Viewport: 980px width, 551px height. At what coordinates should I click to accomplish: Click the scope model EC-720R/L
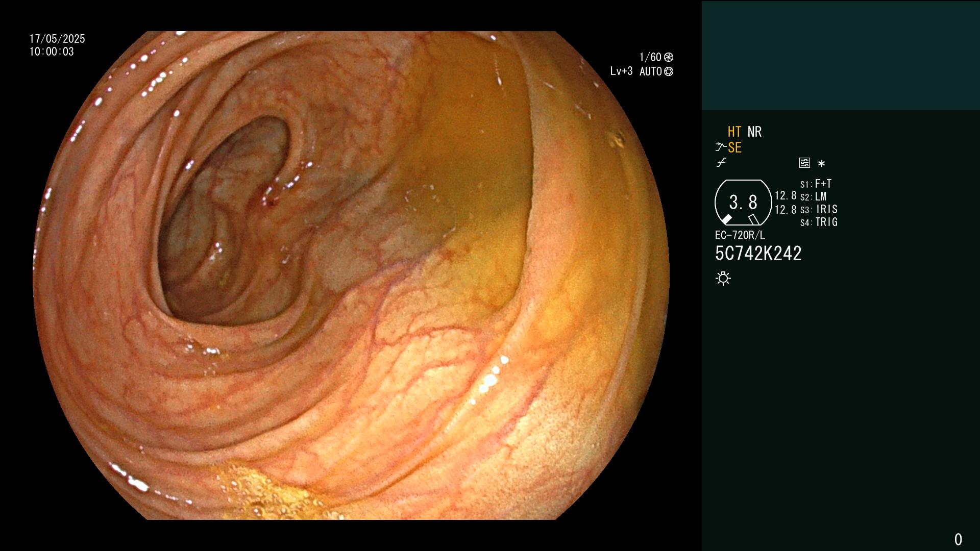point(740,235)
